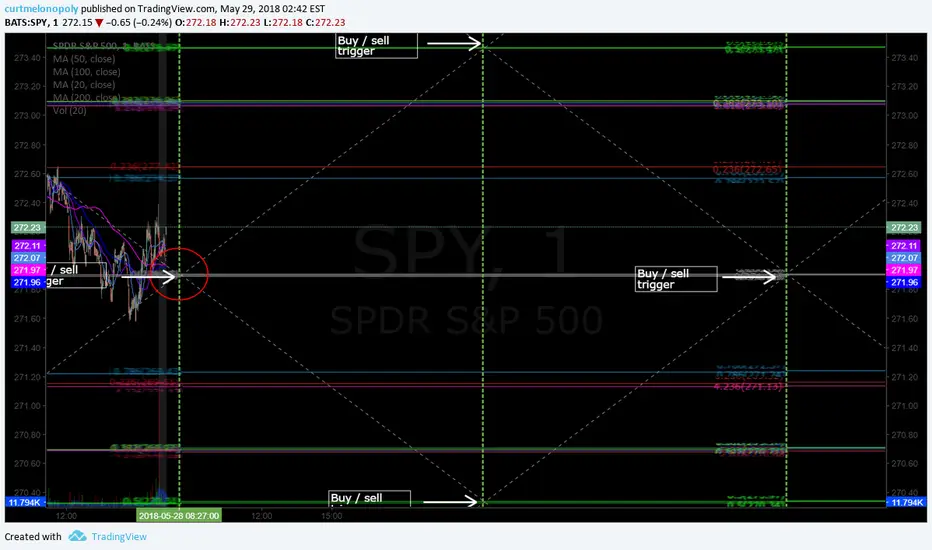The height and width of the screenshot is (550, 932).
Task: Select the open value O:272.18
Action: point(196,23)
